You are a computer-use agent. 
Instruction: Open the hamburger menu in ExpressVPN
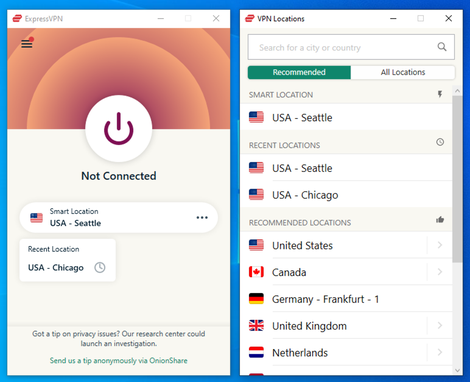[27, 44]
